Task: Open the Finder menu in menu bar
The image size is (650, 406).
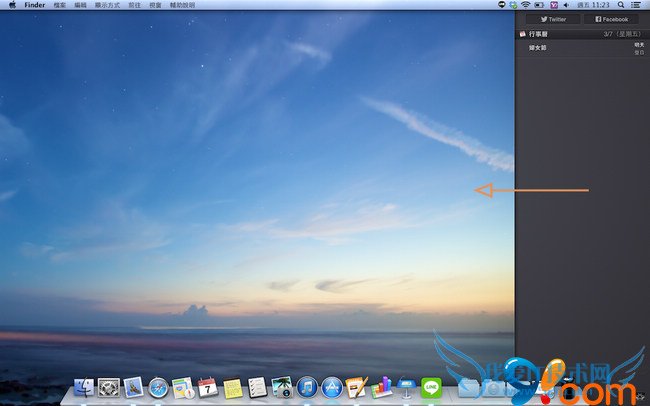Action: click(x=35, y=5)
